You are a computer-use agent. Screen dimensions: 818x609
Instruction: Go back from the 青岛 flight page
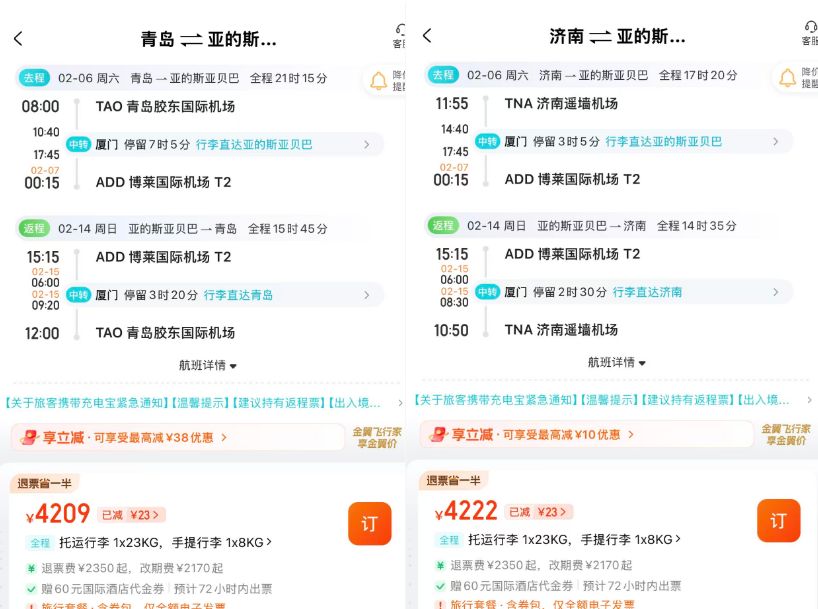tap(18, 39)
